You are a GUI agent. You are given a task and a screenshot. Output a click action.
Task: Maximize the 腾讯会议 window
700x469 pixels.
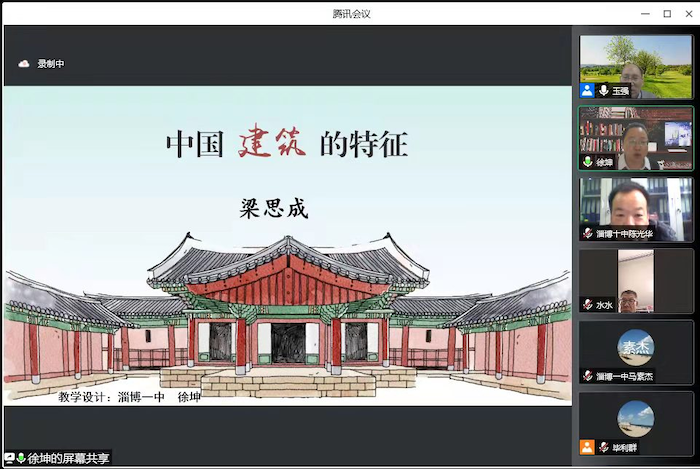click(667, 13)
